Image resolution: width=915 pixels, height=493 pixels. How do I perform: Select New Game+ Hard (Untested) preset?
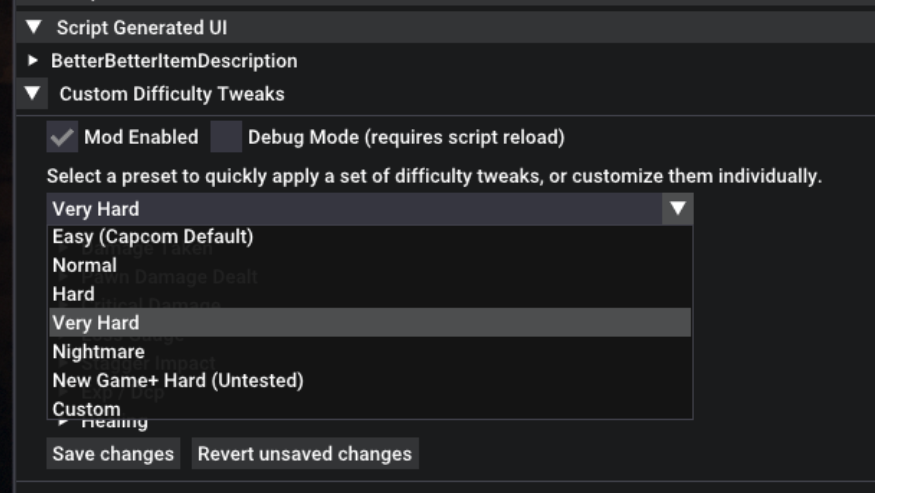pos(178,380)
